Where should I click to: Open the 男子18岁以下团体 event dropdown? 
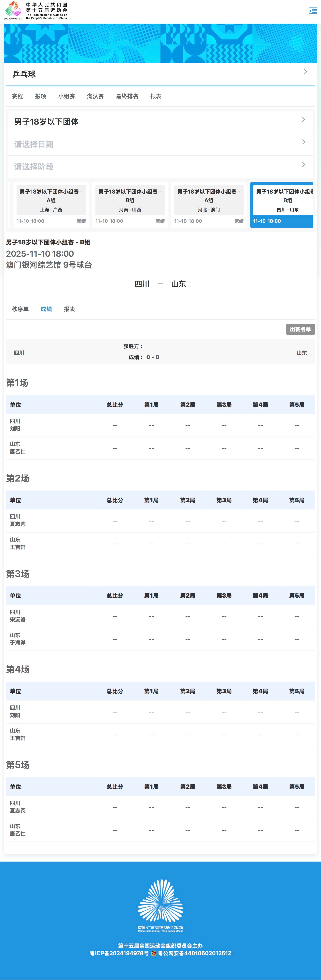point(160,122)
